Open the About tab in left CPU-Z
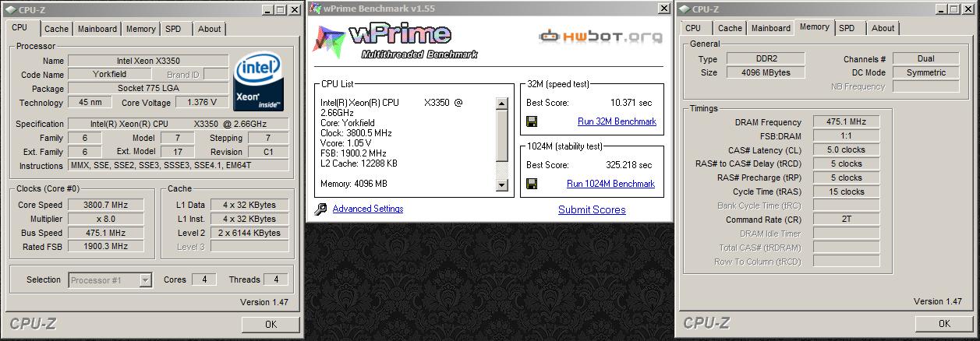 209,29
